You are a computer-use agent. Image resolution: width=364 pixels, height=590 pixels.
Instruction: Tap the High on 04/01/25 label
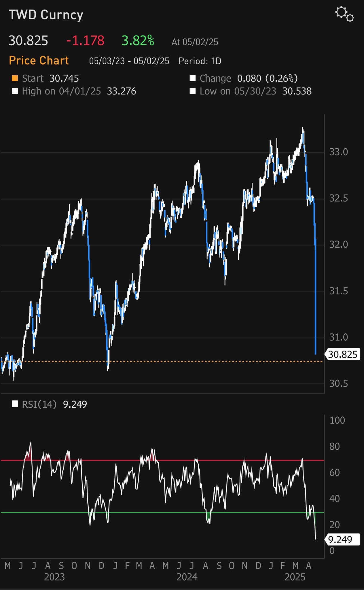[62, 91]
